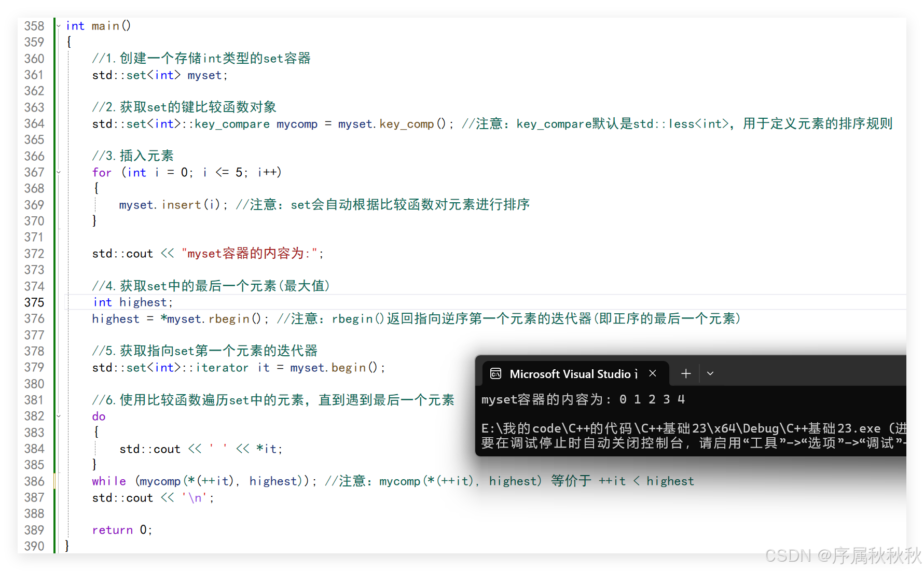Viewport: 924px width, 571px height.
Task: Close the Microsoft Visual Studio console tab
Action: (653, 373)
